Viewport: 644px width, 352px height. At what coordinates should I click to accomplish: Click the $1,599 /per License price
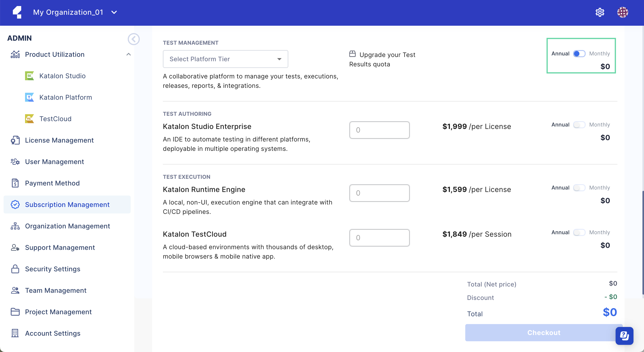click(477, 189)
